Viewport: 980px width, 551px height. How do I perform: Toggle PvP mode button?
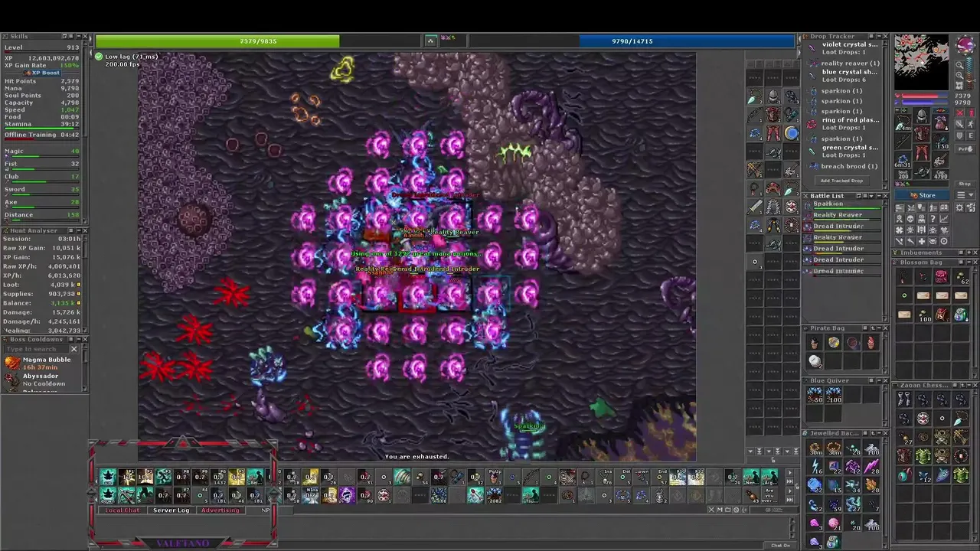click(965, 148)
